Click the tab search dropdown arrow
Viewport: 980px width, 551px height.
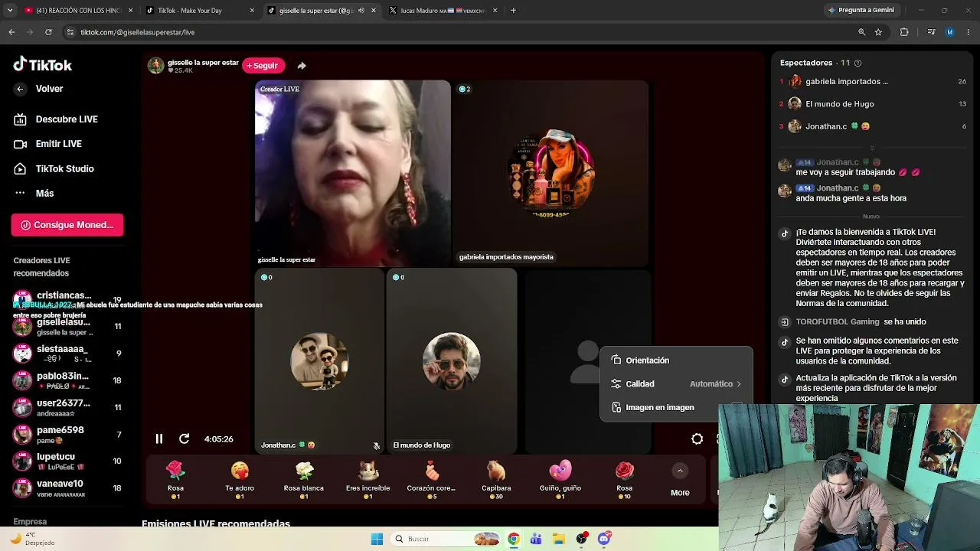click(9, 11)
